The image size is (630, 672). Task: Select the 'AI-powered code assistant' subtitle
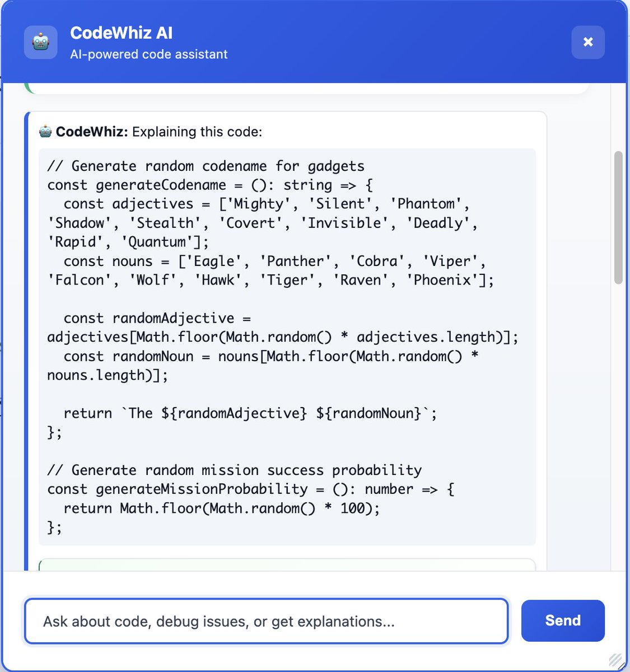click(x=149, y=54)
